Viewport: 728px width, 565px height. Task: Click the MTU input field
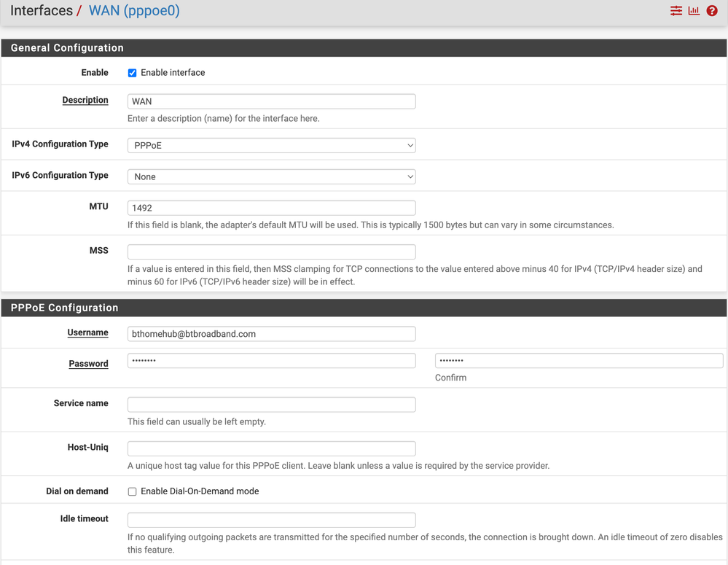(271, 208)
